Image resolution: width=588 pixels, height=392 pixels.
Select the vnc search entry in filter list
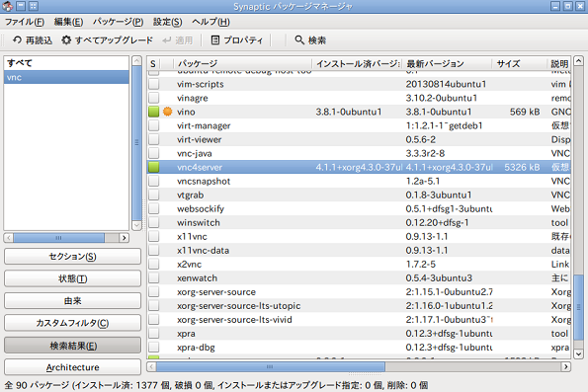(x=66, y=77)
